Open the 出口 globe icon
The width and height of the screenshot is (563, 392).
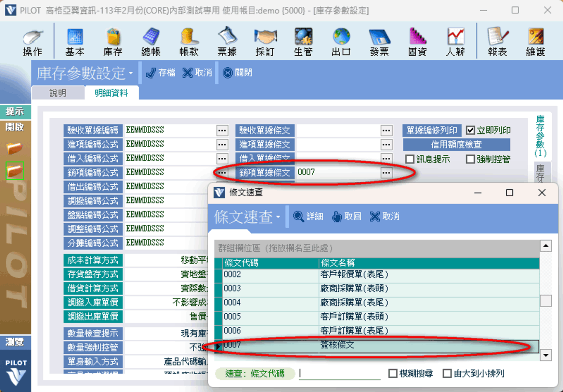coord(341,41)
